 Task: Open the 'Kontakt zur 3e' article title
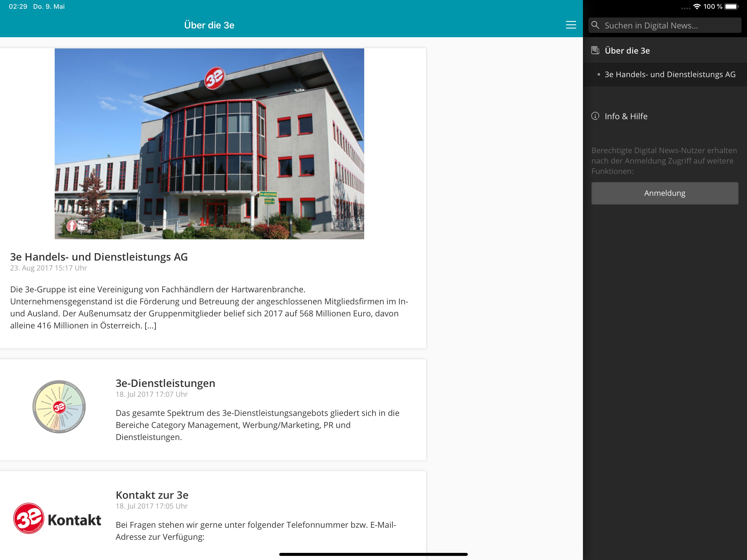click(x=152, y=495)
